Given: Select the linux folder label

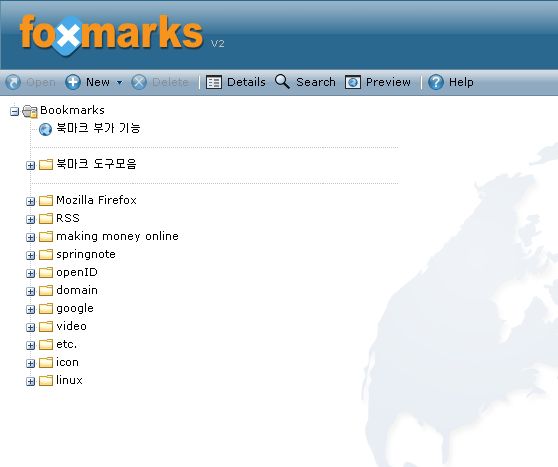Looking at the screenshot, I should (69, 380).
